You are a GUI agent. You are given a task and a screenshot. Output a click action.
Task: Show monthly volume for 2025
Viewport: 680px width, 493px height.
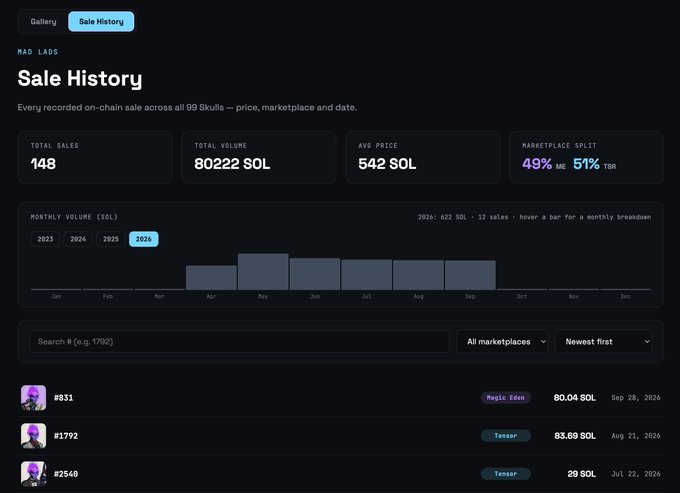[111, 239]
